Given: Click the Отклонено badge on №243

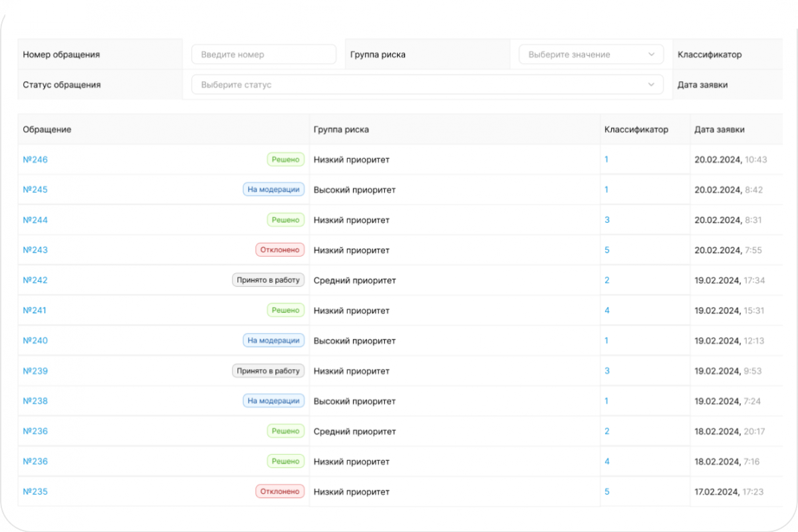Looking at the screenshot, I should 280,249.
